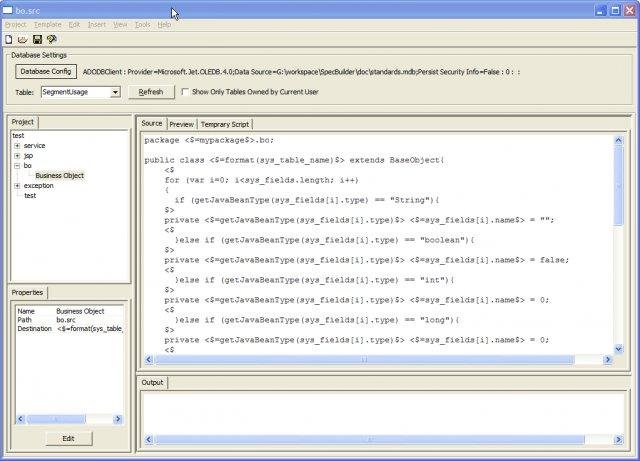640x461 pixels.
Task: Click the ADODBClient connection string text
Action: 301,72
